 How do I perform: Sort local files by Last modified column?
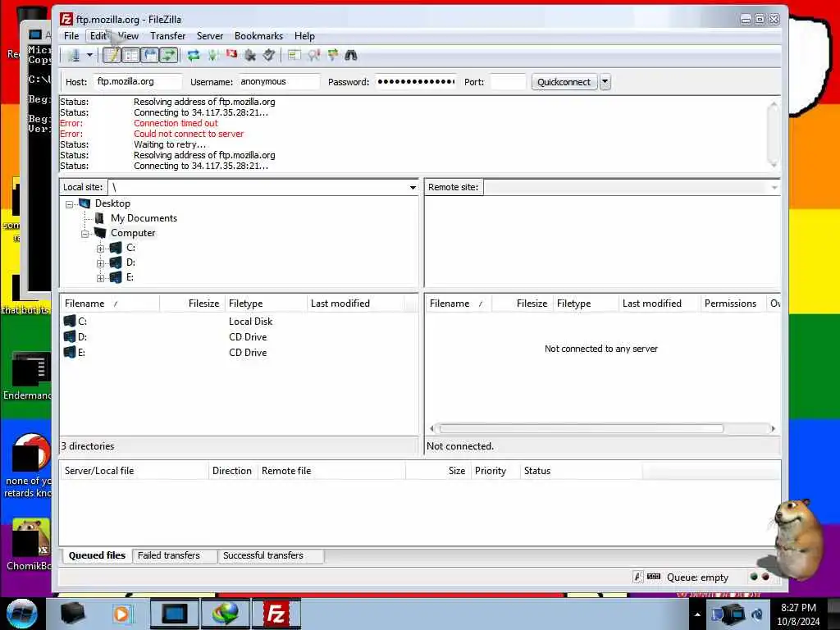(x=356, y=304)
